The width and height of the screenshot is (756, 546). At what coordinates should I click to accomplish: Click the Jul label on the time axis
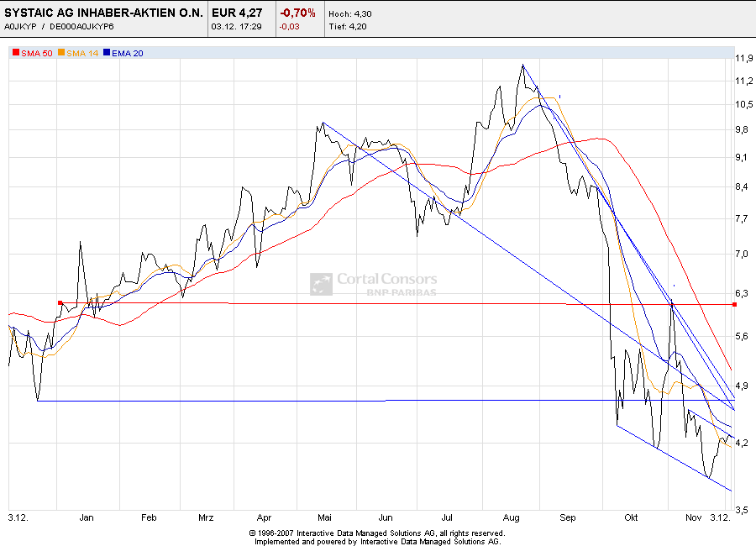[447, 517]
